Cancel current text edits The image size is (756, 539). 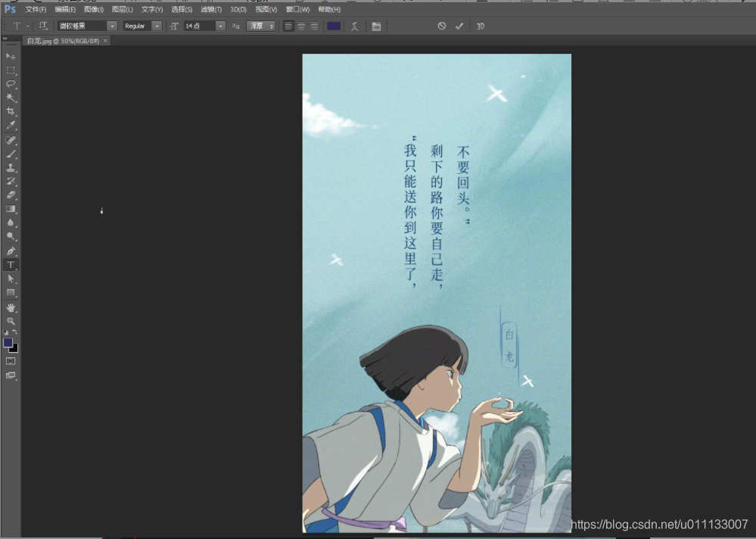click(442, 26)
